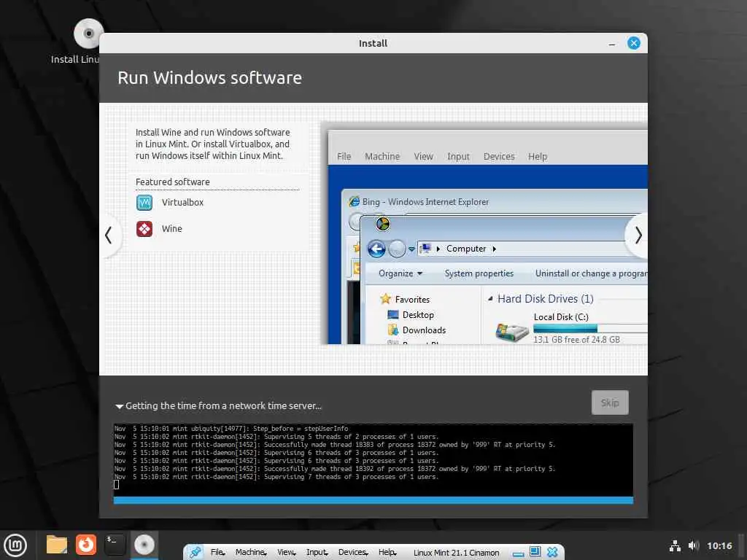Click the "Virtualbox" label text

tap(182, 203)
